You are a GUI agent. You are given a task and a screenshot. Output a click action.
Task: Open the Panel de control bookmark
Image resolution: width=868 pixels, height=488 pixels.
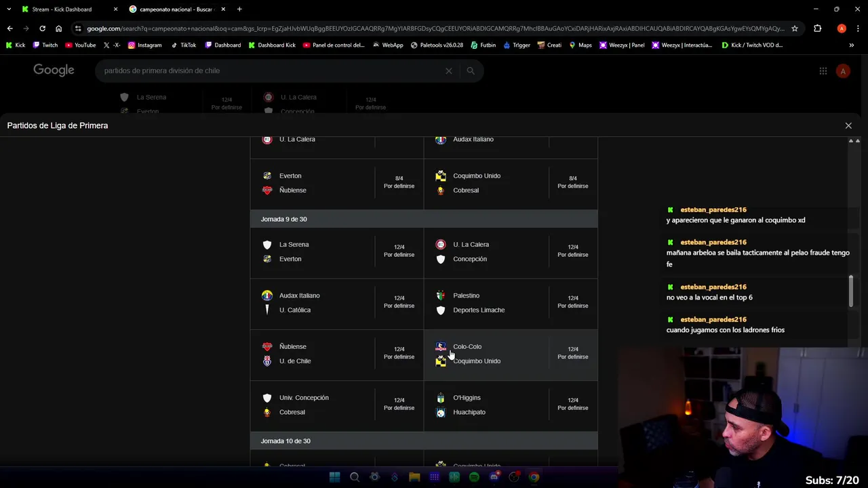334,45
